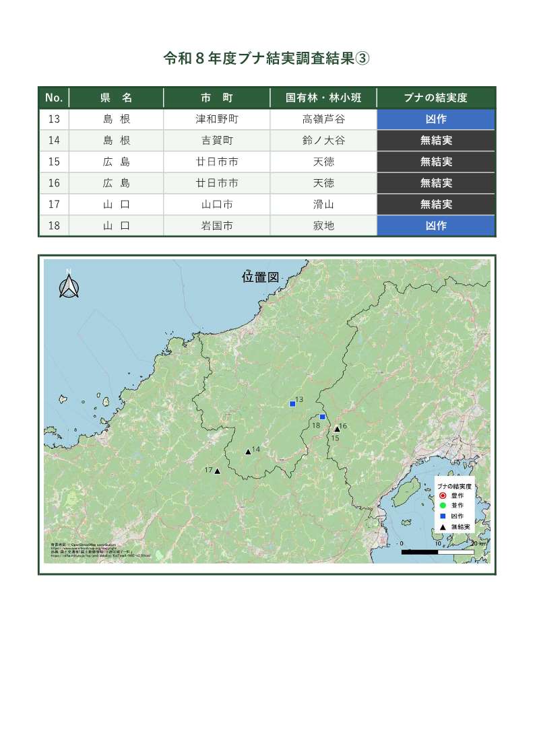Click the blue square 凶作 legend symbol
Image resolution: width=535 pixels, height=756 pixels.
pyautogui.click(x=443, y=516)
